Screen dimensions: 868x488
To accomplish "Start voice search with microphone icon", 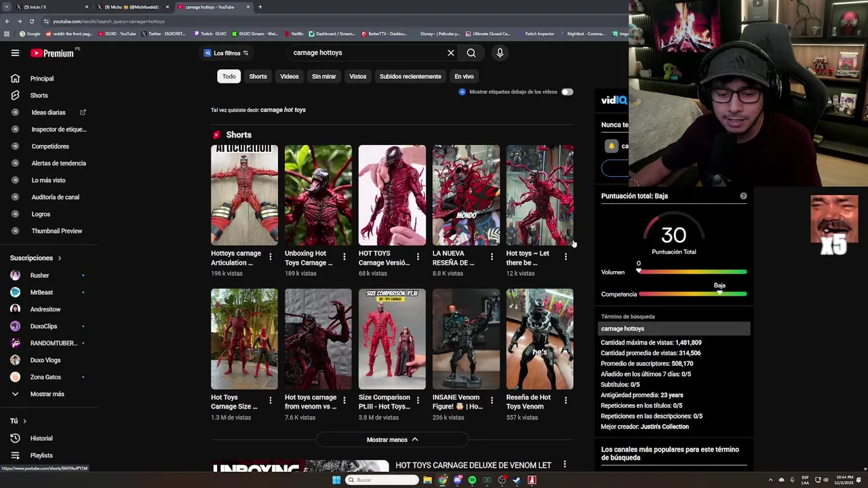I will (x=500, y=53).
